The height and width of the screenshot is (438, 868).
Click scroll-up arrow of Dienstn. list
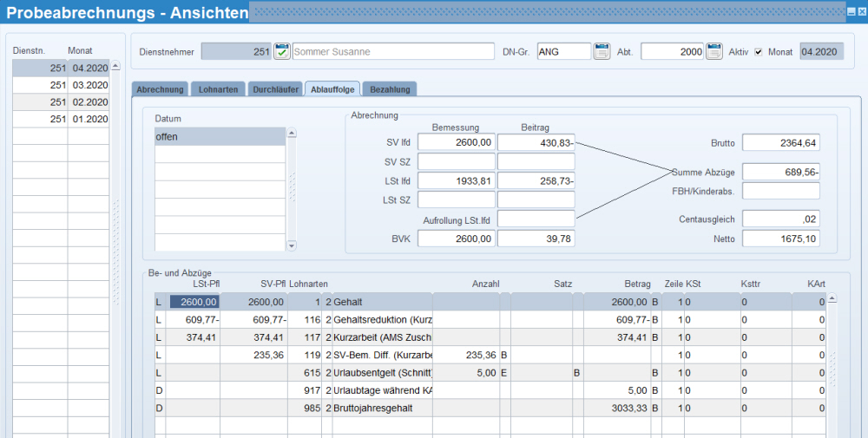pos(115,65)
